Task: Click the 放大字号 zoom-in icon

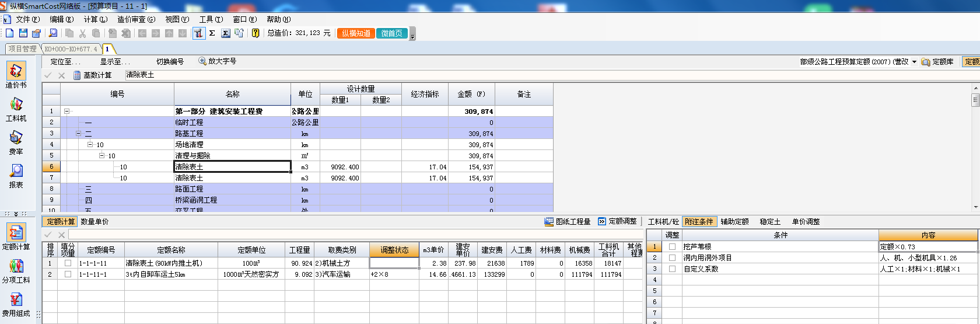Action: [x=202, y=61]
